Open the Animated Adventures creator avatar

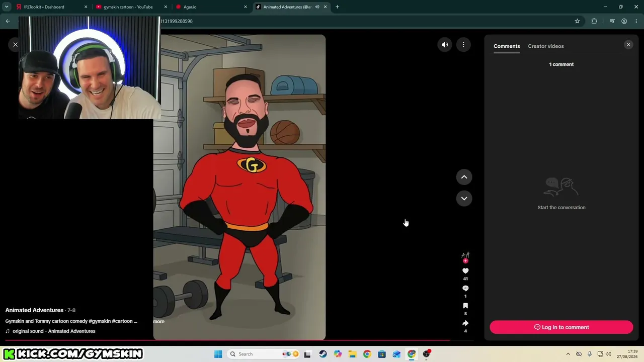[465, 256]
